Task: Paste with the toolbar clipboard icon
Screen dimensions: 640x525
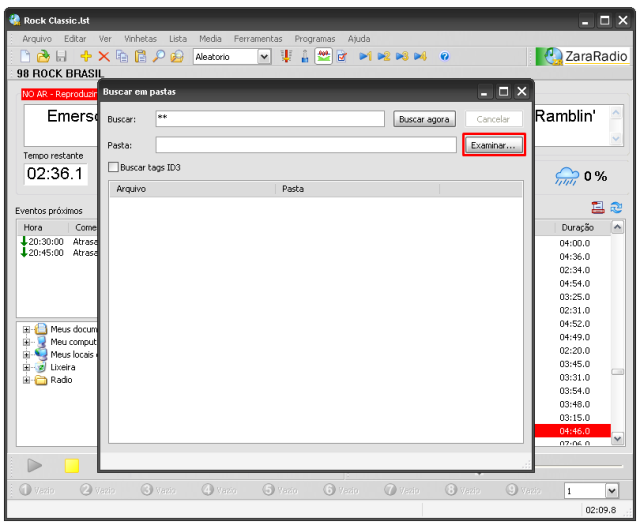Action: click(x=140, y=56)
